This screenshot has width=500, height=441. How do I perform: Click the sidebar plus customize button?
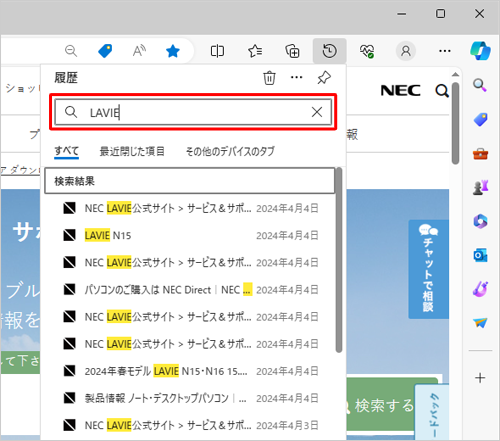click(480, 378)
